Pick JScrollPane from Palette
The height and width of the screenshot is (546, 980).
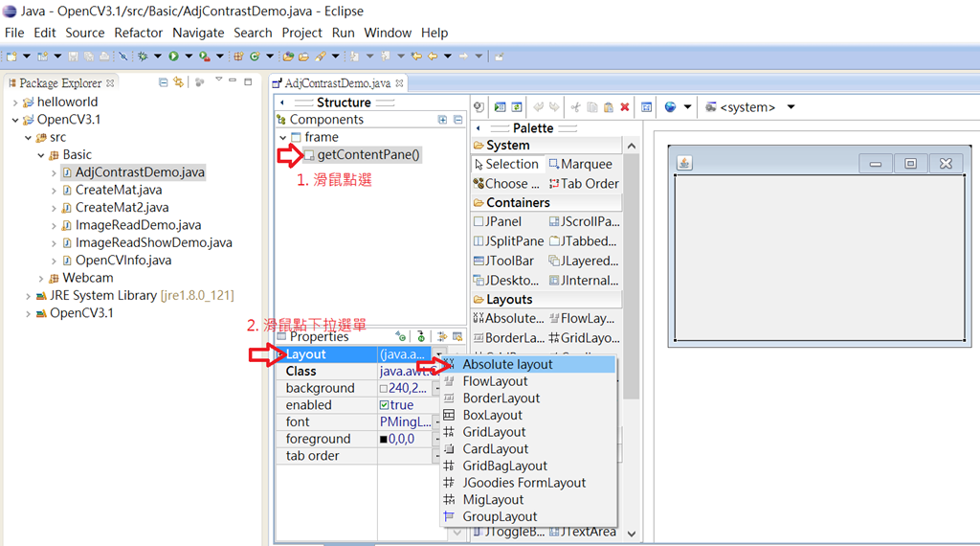point(585,221)
